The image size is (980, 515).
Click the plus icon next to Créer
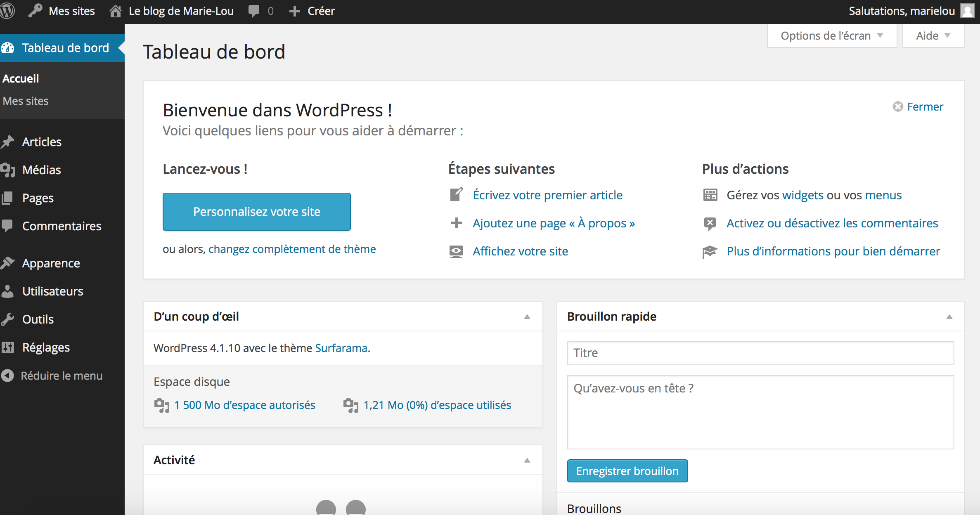tap(294, 11)
